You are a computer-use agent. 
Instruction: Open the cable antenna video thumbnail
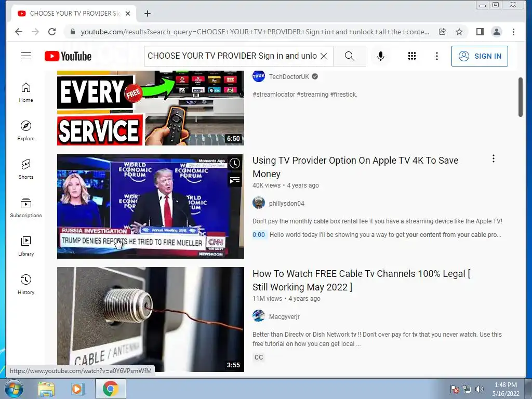(x=150, y=320)
